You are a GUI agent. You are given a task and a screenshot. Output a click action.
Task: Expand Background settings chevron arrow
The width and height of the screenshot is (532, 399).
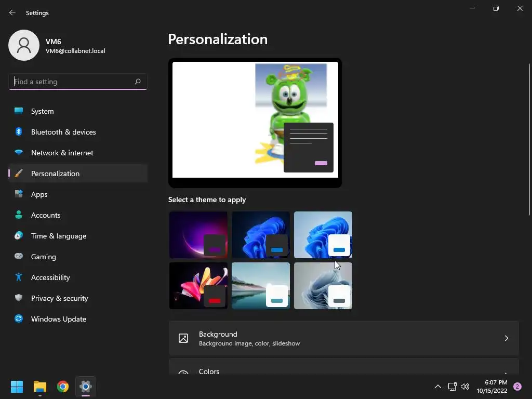(506, 338)
